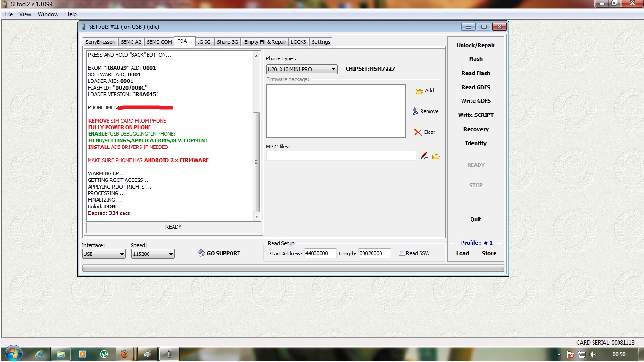Open the Window menu
This screenshot has height=362, width=644.
pyautogui.click(x=48, y=14)
